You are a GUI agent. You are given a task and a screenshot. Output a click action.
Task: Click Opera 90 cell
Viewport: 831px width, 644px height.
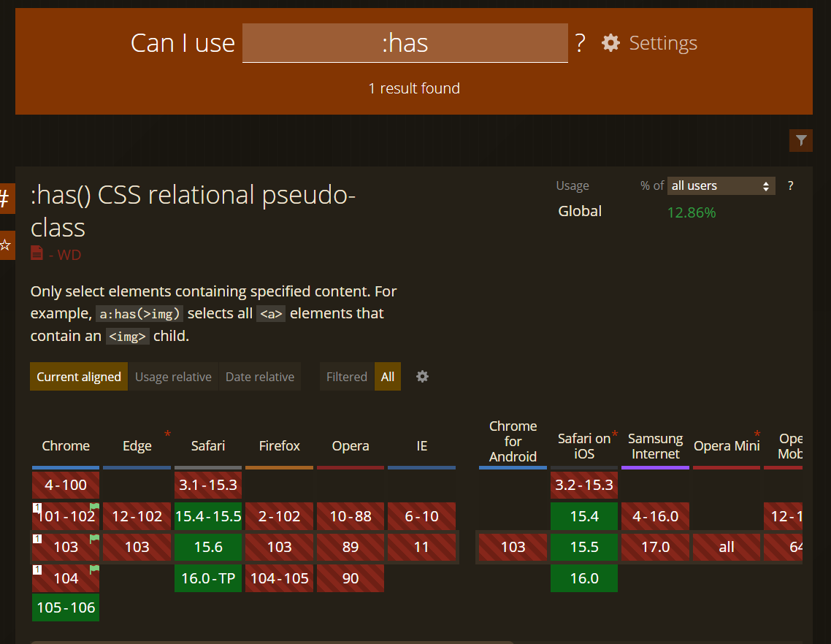[351, 578]
